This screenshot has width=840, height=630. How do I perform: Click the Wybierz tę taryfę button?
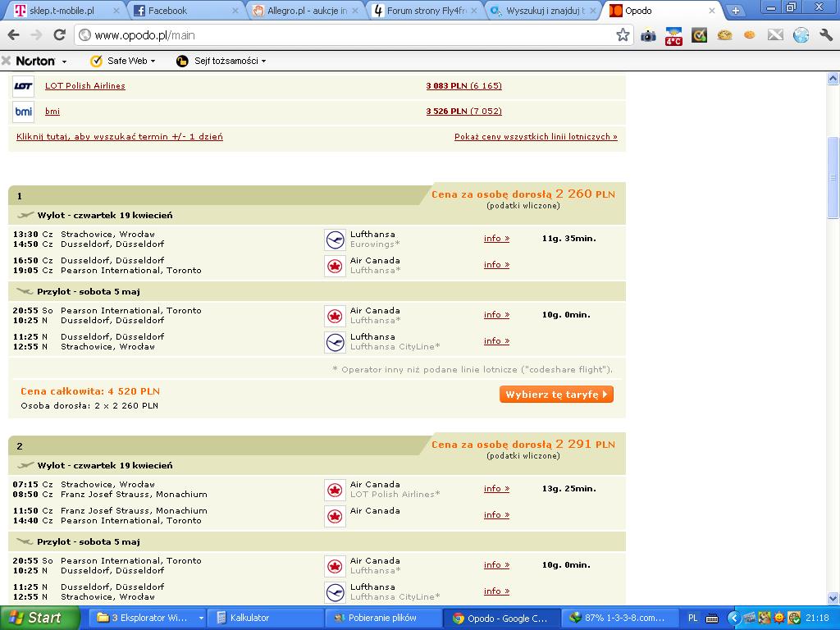click(x=556, y=395)
